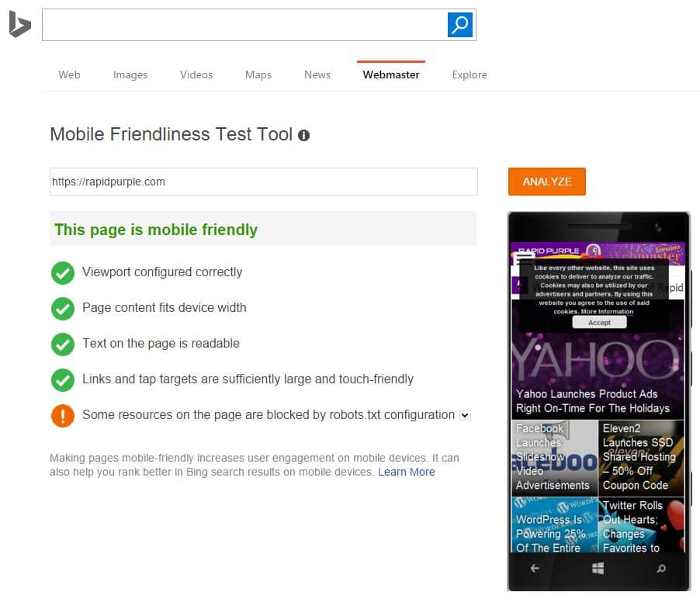
Task: Expand the robots.txt blocked resources details arrow
Action: tap(465, 415)
